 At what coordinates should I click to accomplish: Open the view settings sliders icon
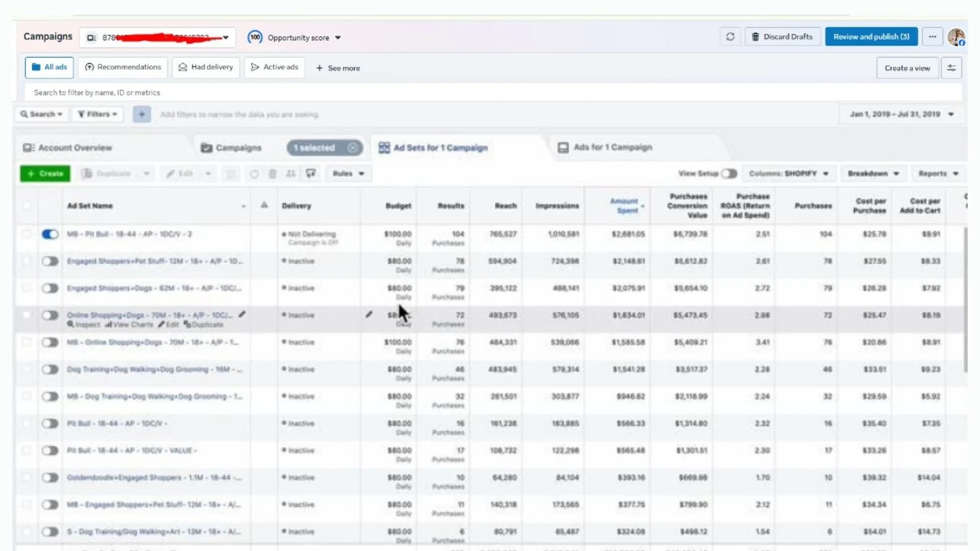(x=951, y=68)
